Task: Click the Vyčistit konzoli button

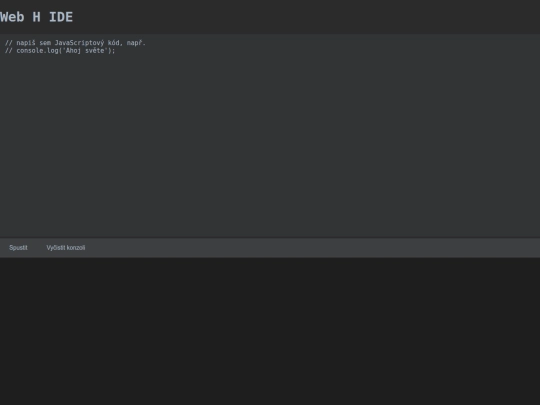Action: click(66, 248)
